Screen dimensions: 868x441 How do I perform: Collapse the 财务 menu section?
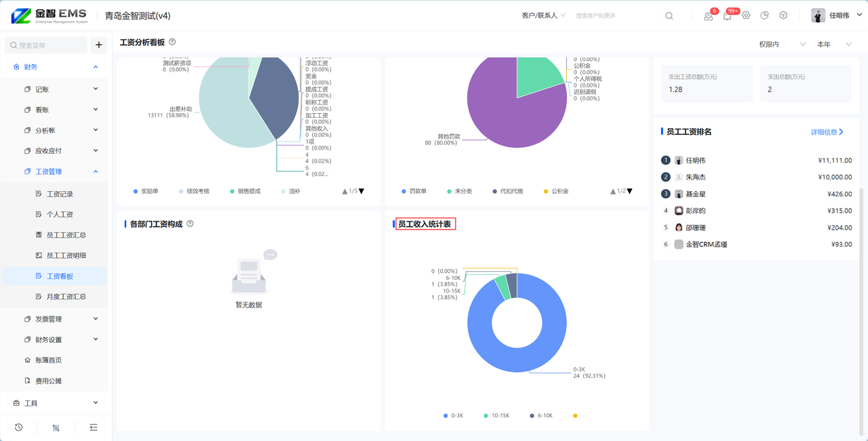click(x=96, y=67)
